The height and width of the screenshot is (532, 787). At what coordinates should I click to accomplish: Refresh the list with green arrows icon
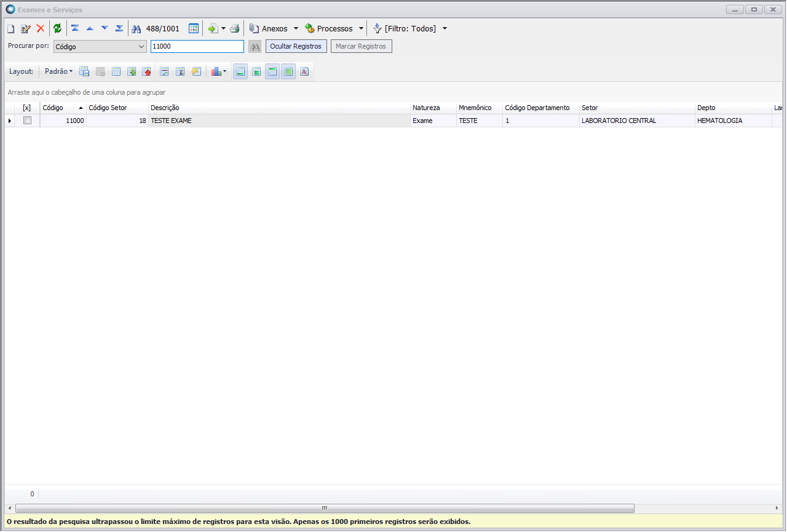(x=57, y=28)
